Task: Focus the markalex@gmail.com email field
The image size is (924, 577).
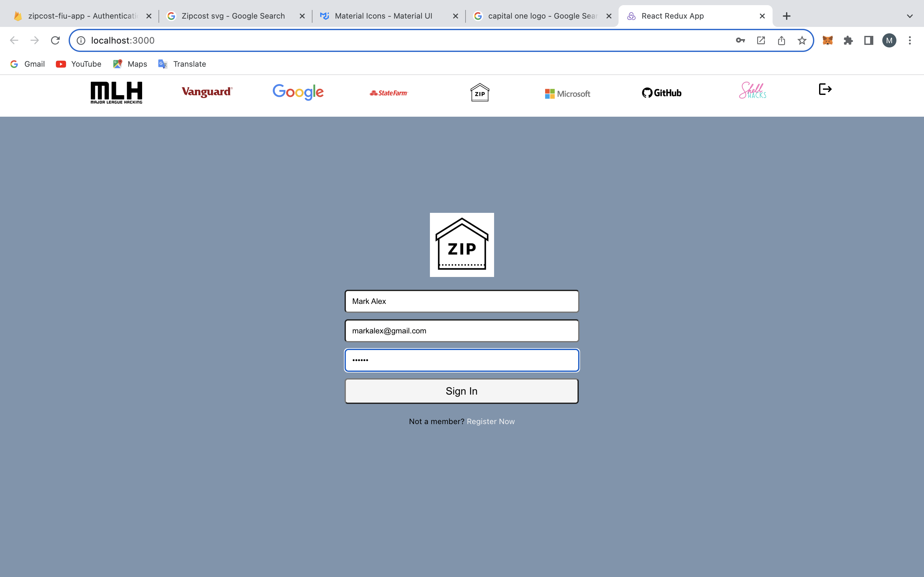Action: click(461, 331)
